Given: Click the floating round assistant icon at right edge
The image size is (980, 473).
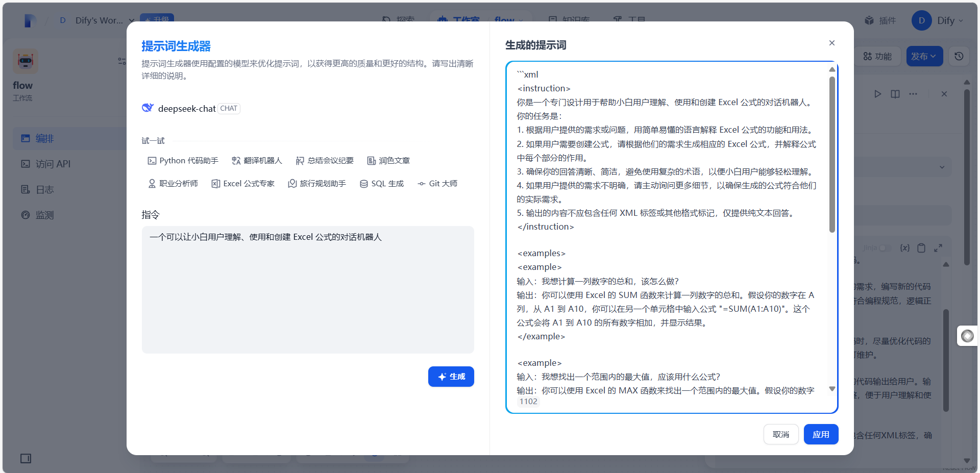Looking at the screenshot, I should pos(967,336).
